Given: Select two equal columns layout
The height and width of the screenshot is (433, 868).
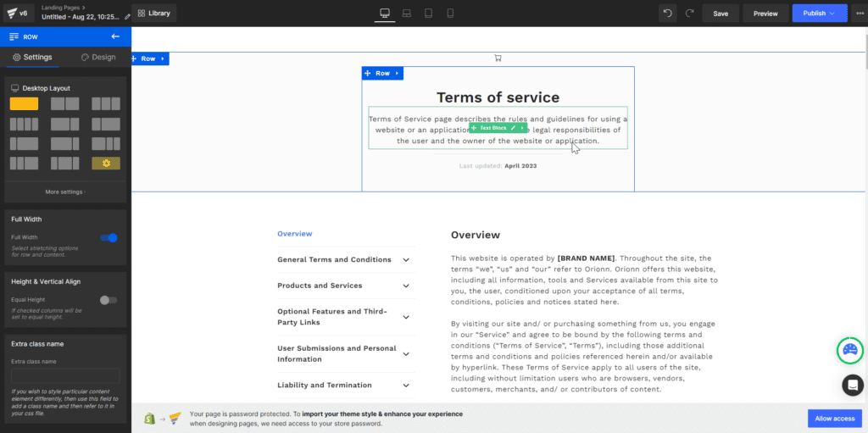Looking at the screenshot, I should coord(64,103).
